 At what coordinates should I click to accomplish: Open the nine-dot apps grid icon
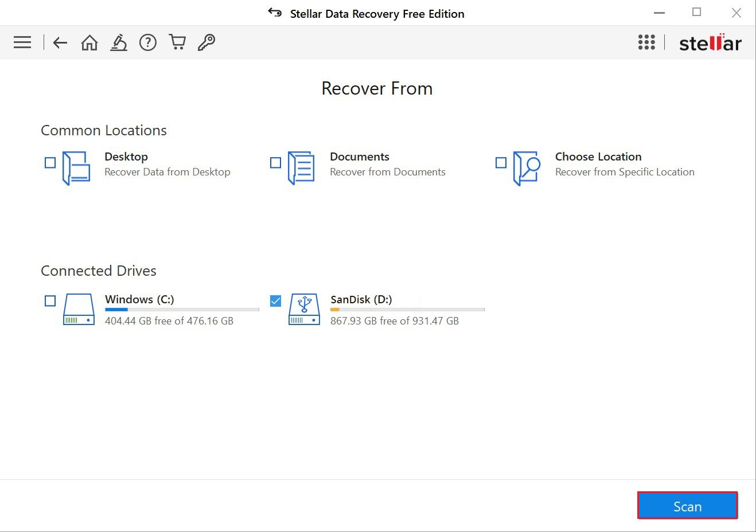click(x=646, y=42)
